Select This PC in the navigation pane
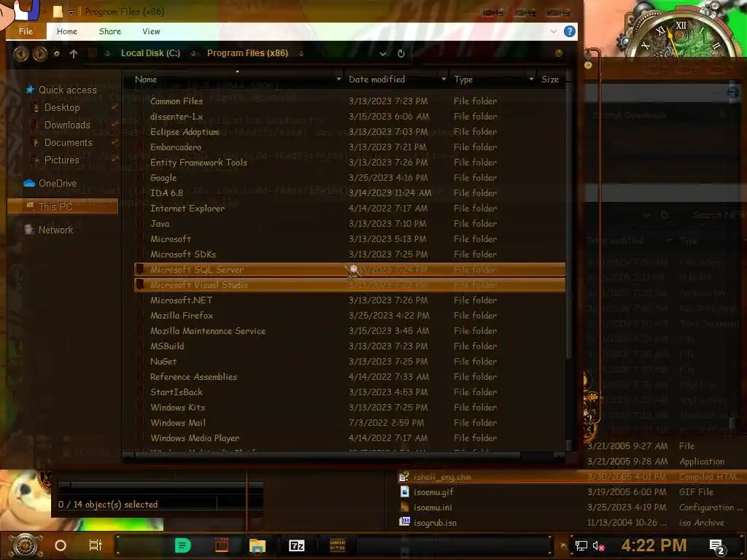The height and width of the screenshot is (560, 747). tap(63, 206)
